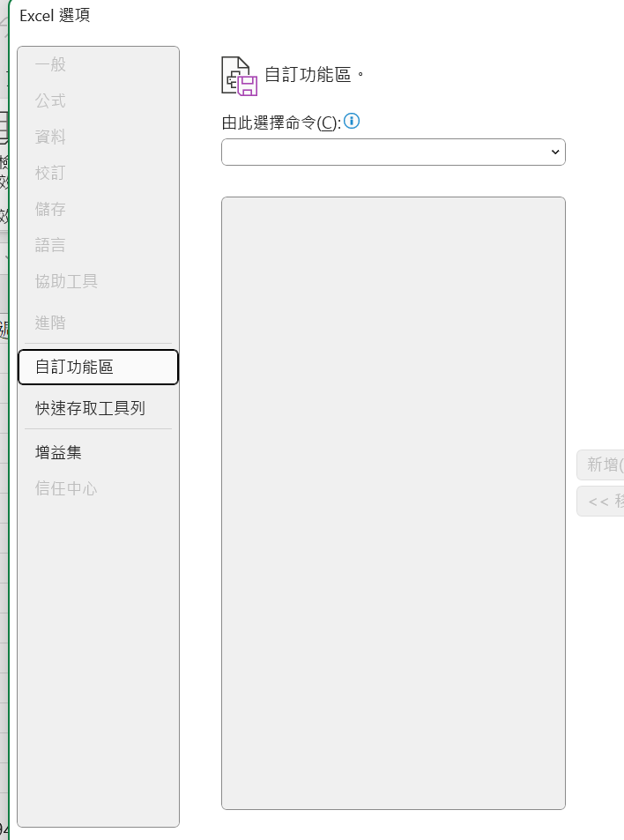The height and width of the screenshot is (840, 624).
Task: Click the 由此選擇命令(C): label
Action: pyautogui.click(x=281, y=123)
